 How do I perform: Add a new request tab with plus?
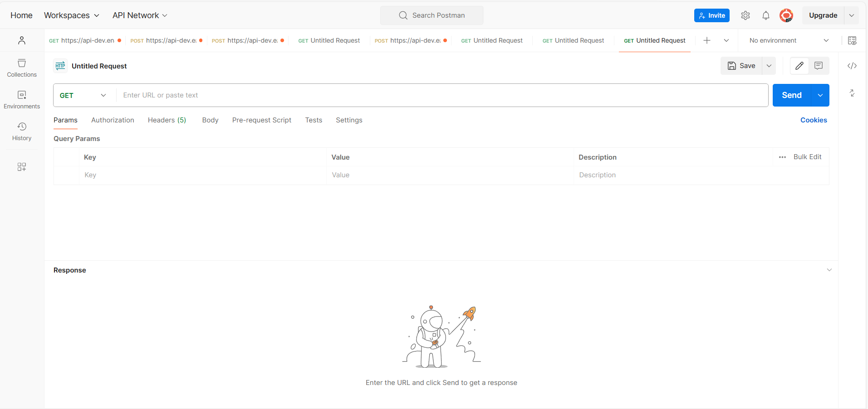point(706,40)
